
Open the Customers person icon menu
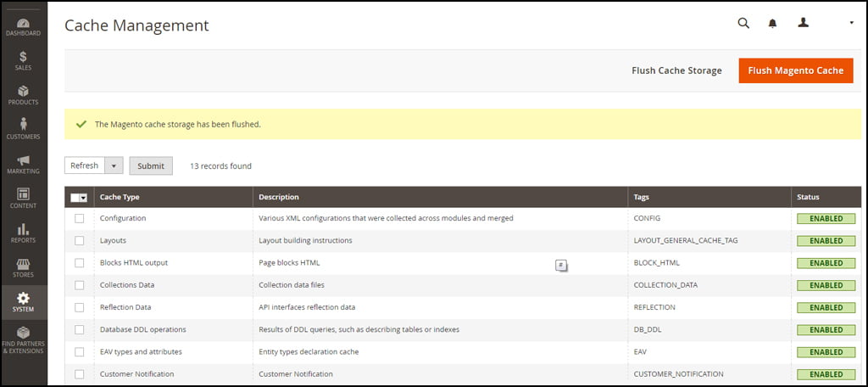[23, 130]
